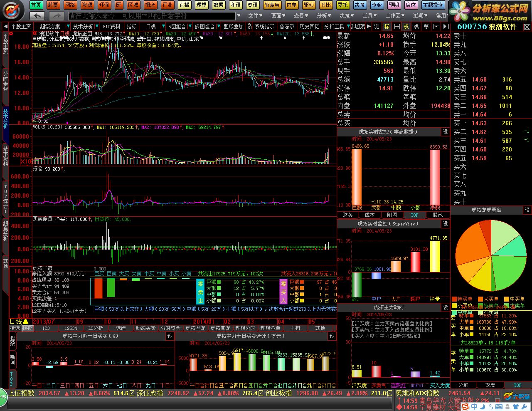
Task: Open the 工作区 menu dropdown
Action: coord(395,16)
